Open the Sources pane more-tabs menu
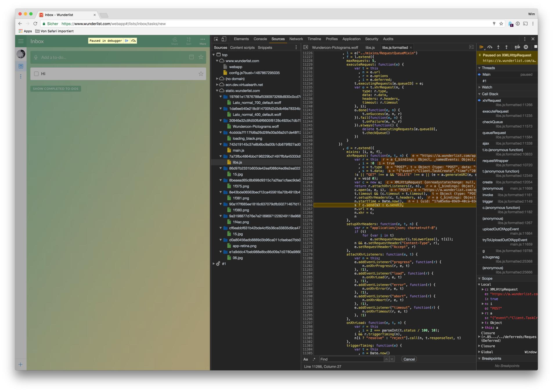 tap(296, 47)
